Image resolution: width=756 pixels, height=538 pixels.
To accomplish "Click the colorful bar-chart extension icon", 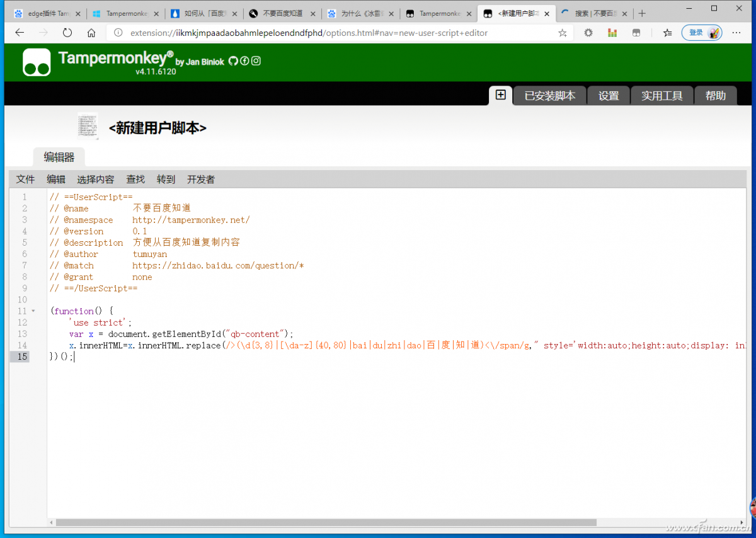I will (x=612, y=33).
